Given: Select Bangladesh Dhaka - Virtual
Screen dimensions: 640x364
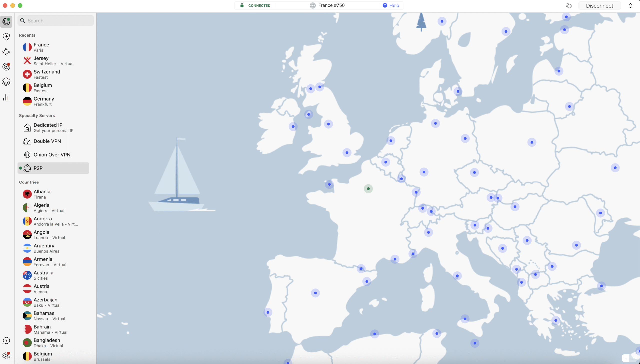Looking at the screenshot, I should 53,343.
